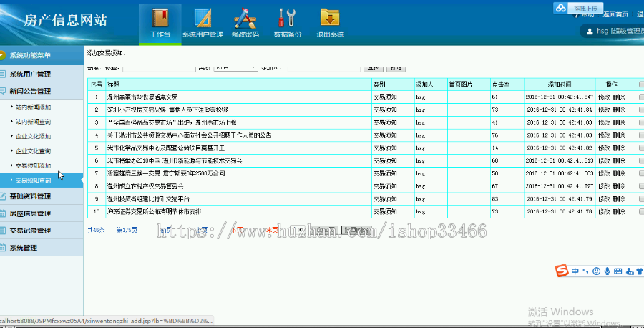Go to 上页 previous page link

(x=202, y=230)
